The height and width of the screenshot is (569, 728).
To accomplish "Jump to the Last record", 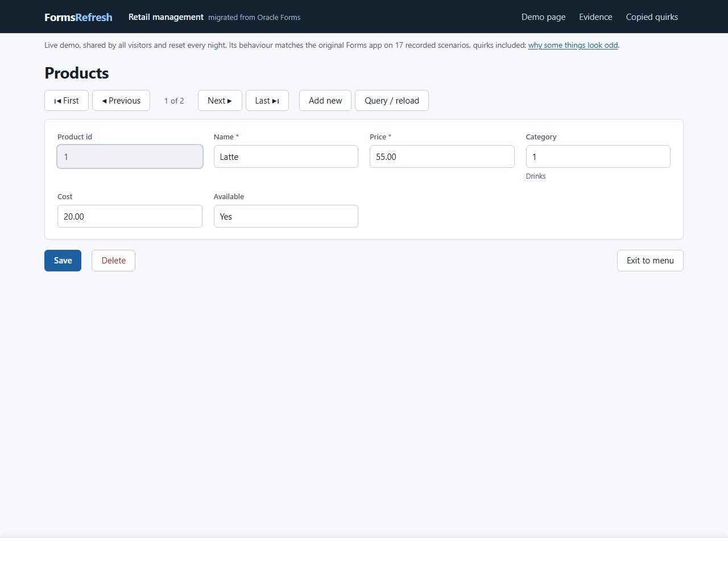I will tap(267, 101).
